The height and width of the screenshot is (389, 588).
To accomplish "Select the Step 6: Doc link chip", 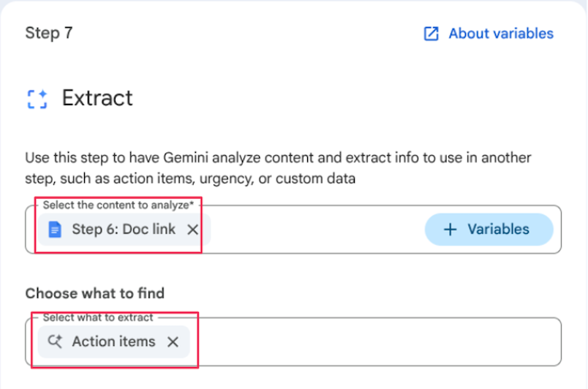I will [124, 230].
